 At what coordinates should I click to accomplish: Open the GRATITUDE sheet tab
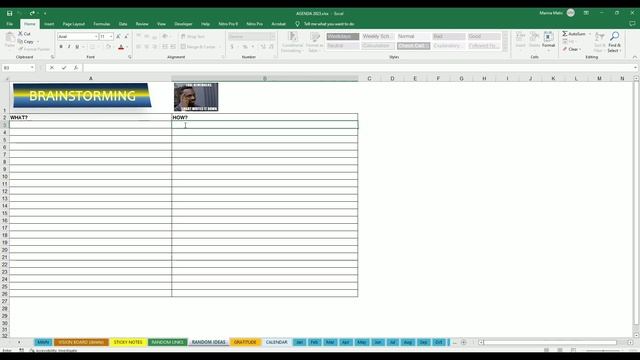pyautogui.click(x=245, y=342)
